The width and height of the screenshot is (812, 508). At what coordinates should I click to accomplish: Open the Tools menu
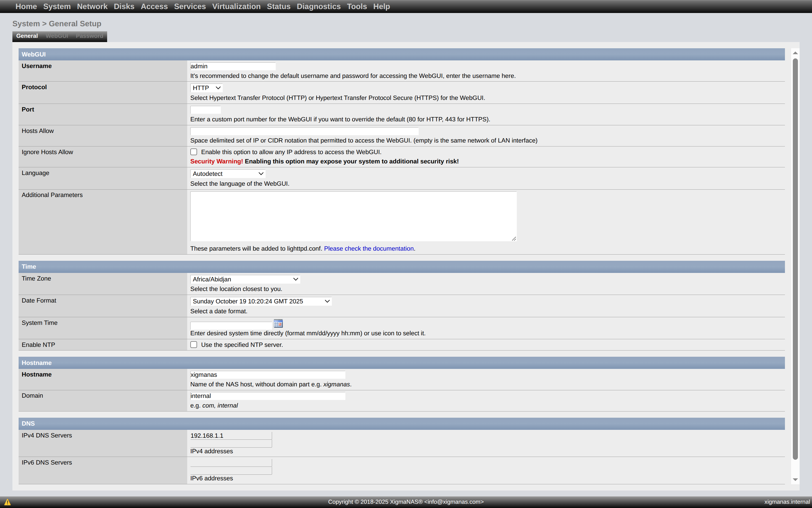[357, 6]
